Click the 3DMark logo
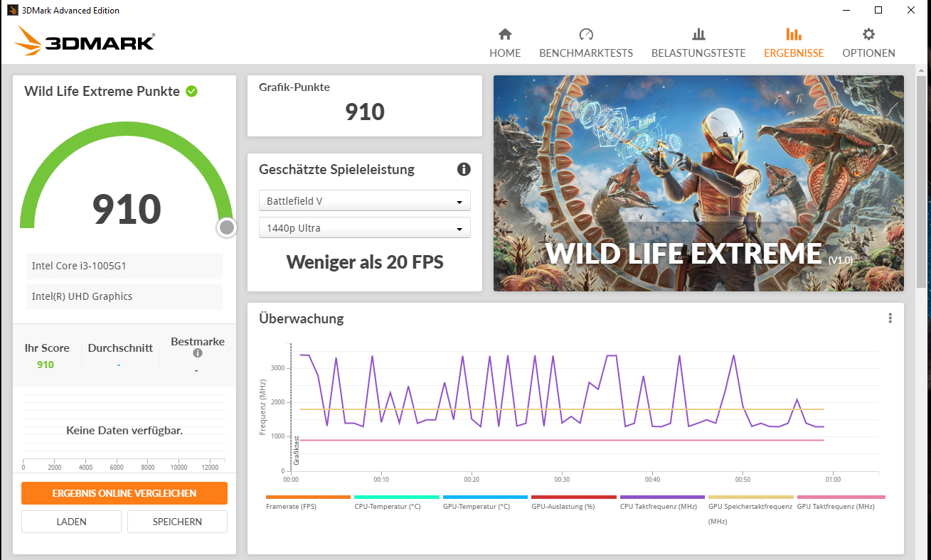 (x=84, y=41)
